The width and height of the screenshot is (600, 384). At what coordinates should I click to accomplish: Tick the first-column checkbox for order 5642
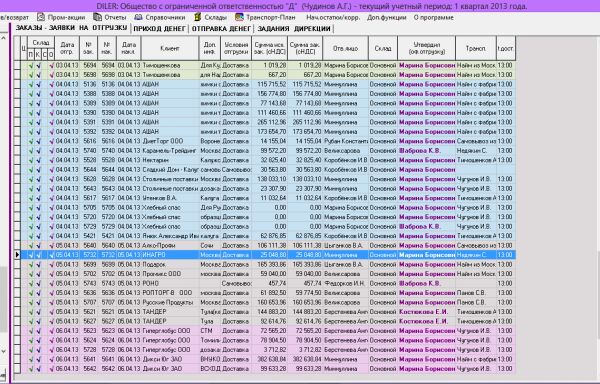coord(17,369)
